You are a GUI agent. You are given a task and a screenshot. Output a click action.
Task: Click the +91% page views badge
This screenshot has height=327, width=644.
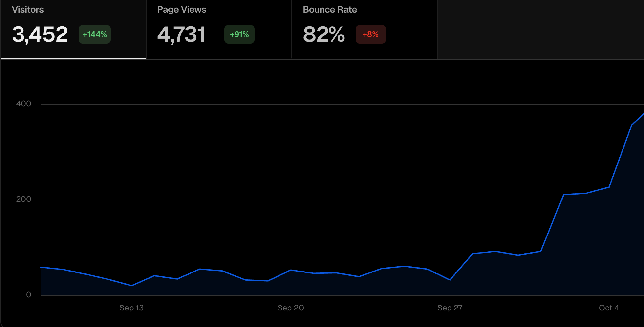pos(239,34)
